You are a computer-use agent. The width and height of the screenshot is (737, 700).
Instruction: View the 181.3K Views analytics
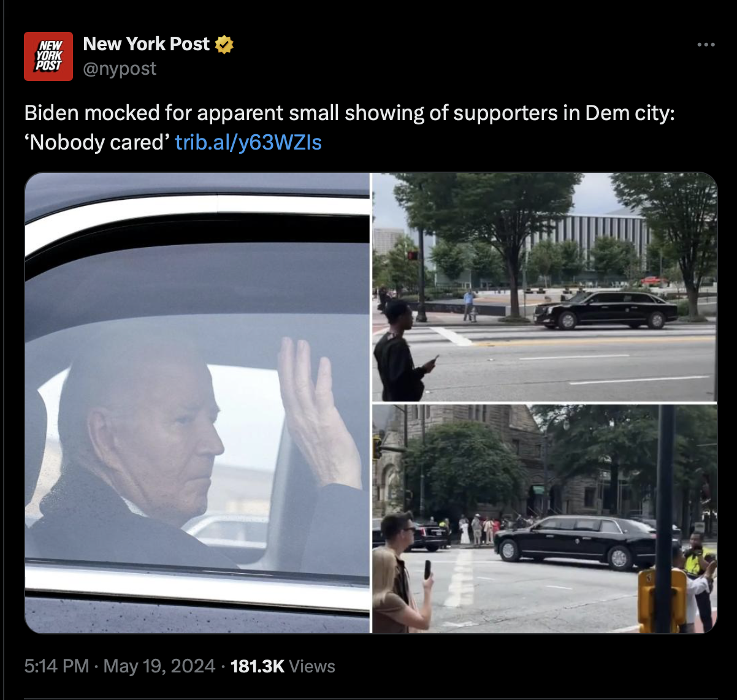[x=283, y=666]
